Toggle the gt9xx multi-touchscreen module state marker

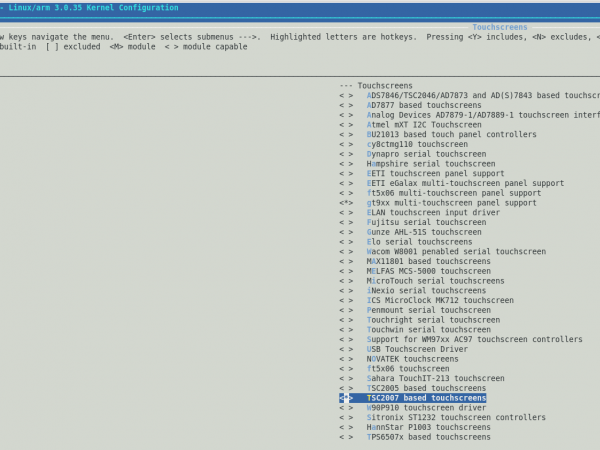pos(345,203)
